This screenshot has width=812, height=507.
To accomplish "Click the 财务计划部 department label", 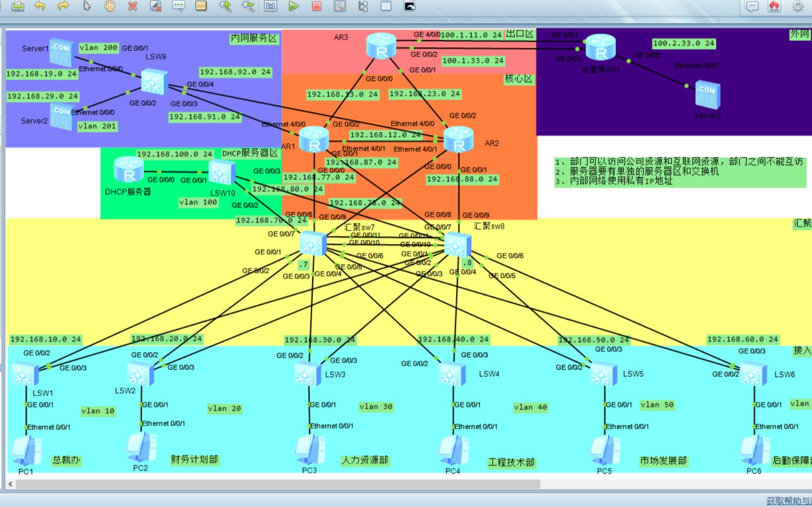I will tap(195, 459).
